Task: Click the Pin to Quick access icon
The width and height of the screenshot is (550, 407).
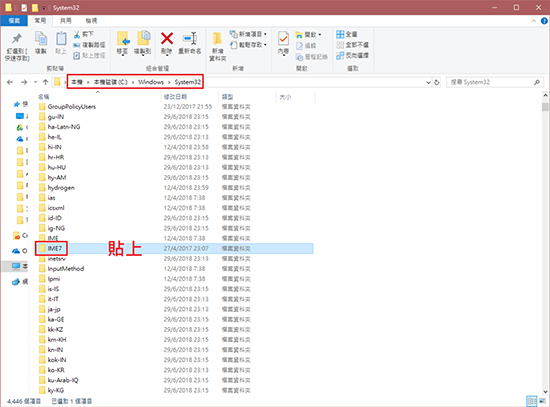Action: pos(16,38)
